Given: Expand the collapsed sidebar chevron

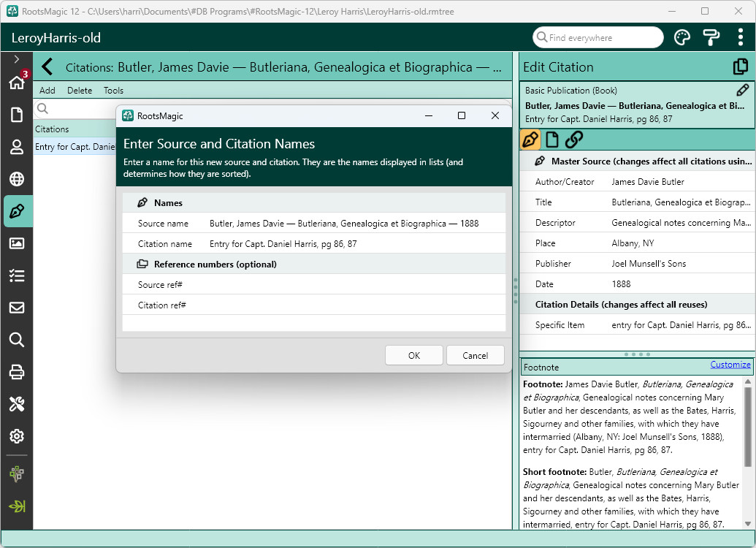Looking at the screenshot, I should pyautogui.click(x=16, y=59).
